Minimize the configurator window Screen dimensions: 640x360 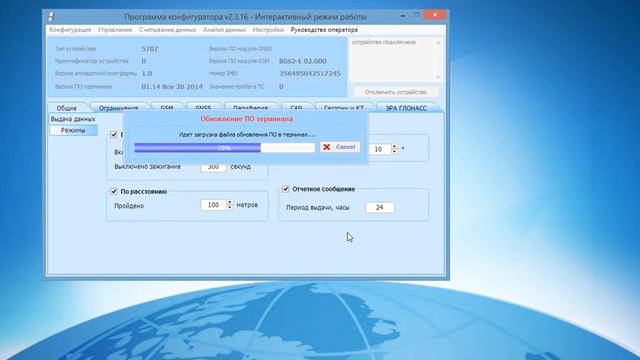pyautogui.click(x=403, y=16)
